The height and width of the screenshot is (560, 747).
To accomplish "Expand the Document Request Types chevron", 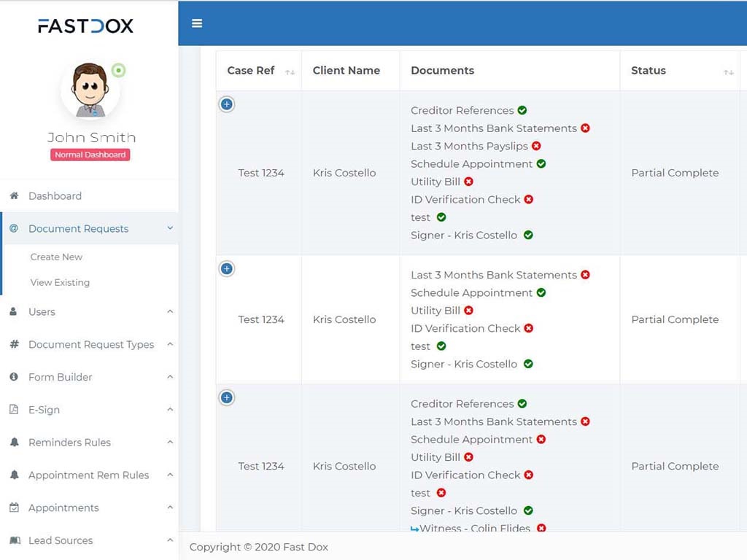I will point(170,344).
